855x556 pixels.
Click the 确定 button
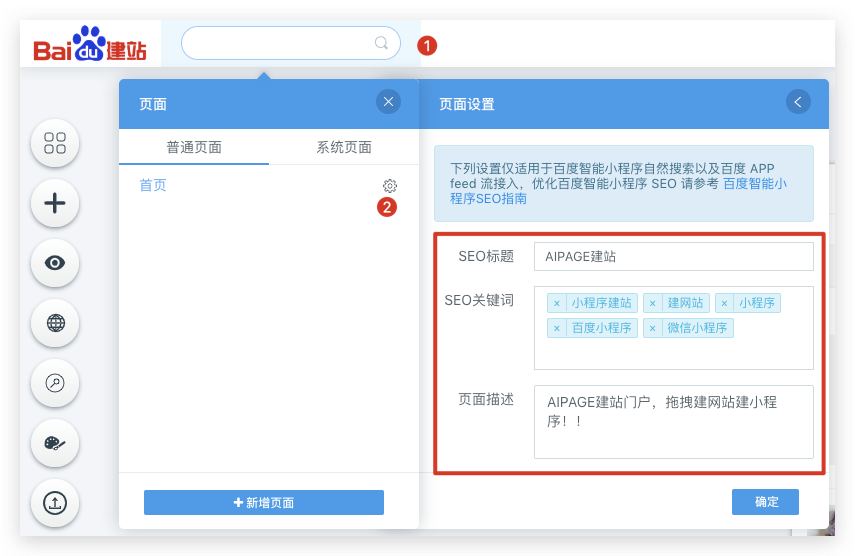tap(766, 502)
